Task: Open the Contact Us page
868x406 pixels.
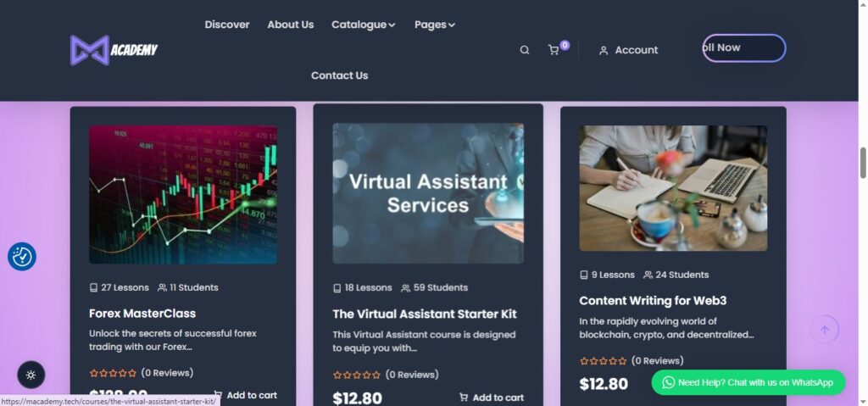Action: click(339, 75)
